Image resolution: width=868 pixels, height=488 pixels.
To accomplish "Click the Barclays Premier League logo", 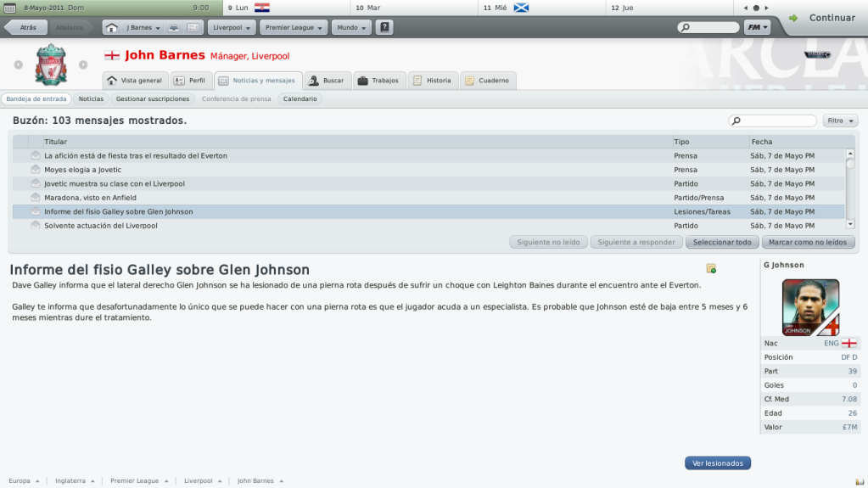I will coord(818,54).
